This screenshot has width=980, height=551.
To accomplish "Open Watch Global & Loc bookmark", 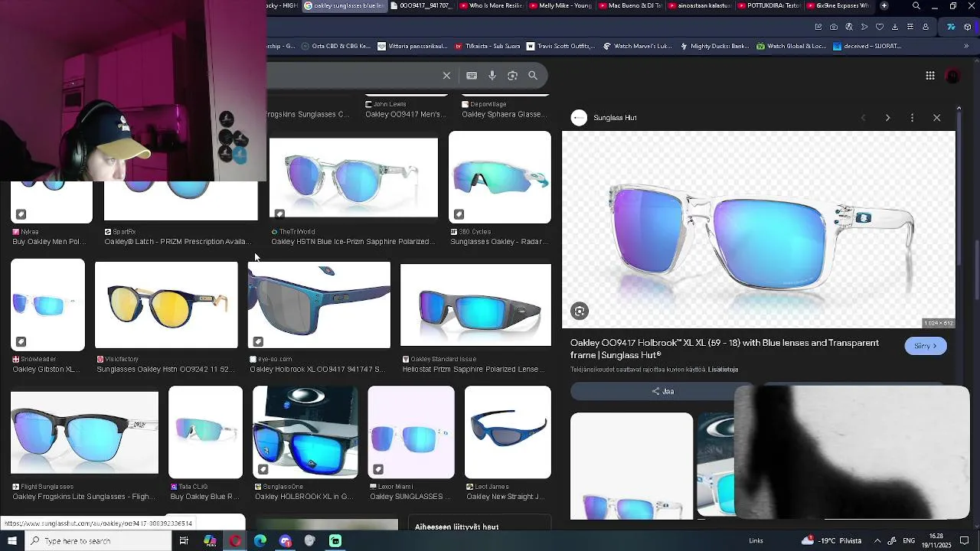I will (x=792, y=46).
